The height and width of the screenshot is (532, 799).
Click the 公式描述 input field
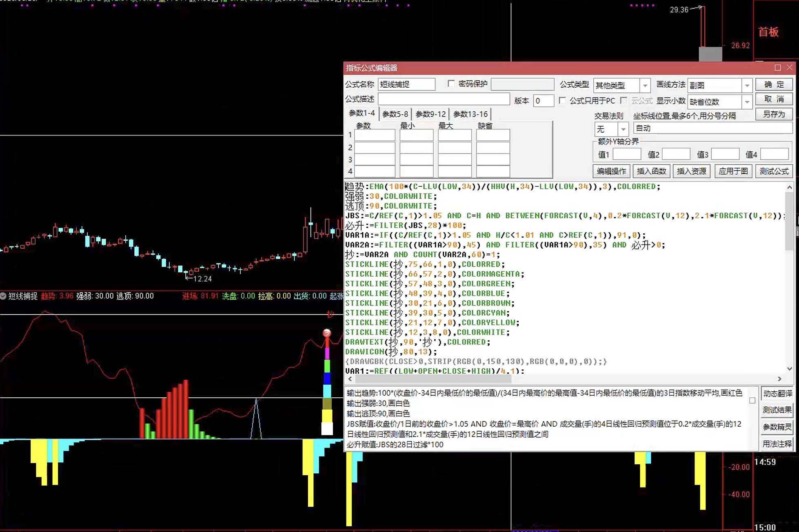(444, 99)
